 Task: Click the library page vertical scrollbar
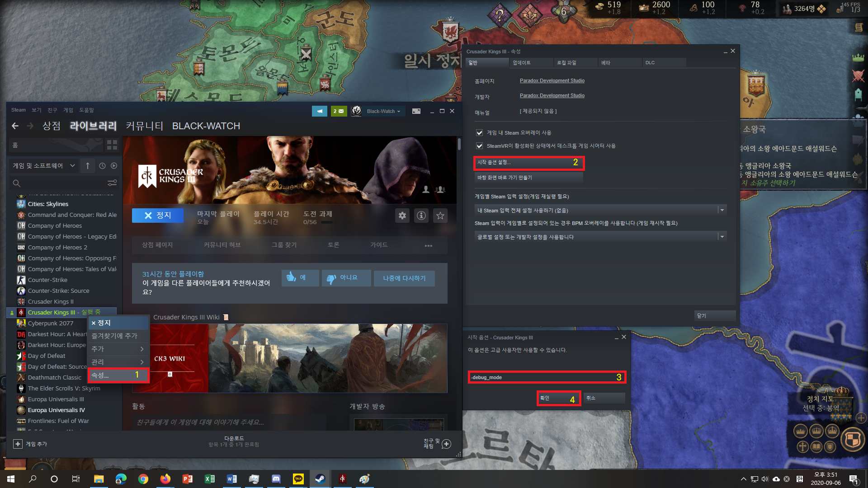click(459, 145)
